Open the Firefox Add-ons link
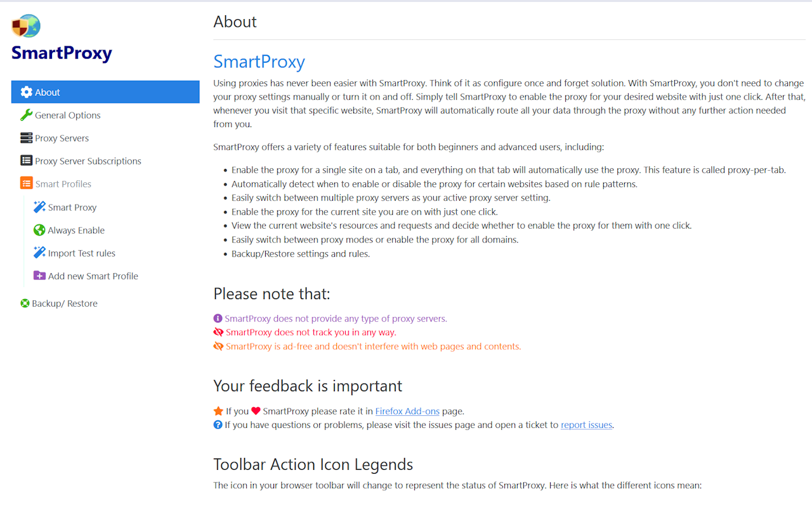 tap(407, 411)
